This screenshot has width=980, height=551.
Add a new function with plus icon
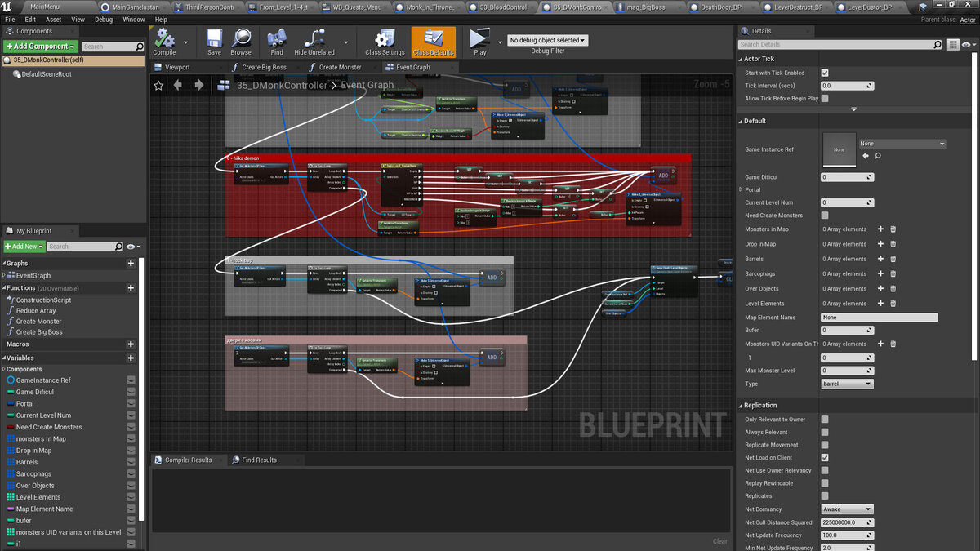[x=131, y=288]
